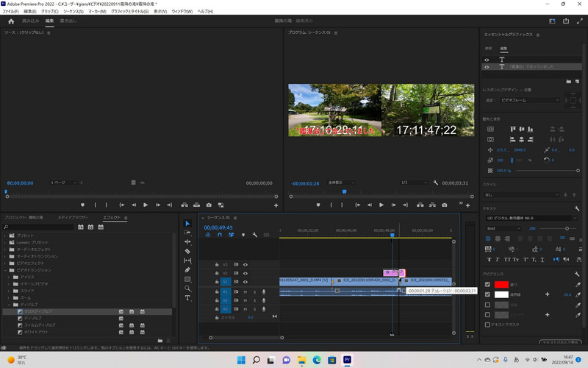
Task: Open the timeline display settings wrench
Action: (x=254, y=235)
